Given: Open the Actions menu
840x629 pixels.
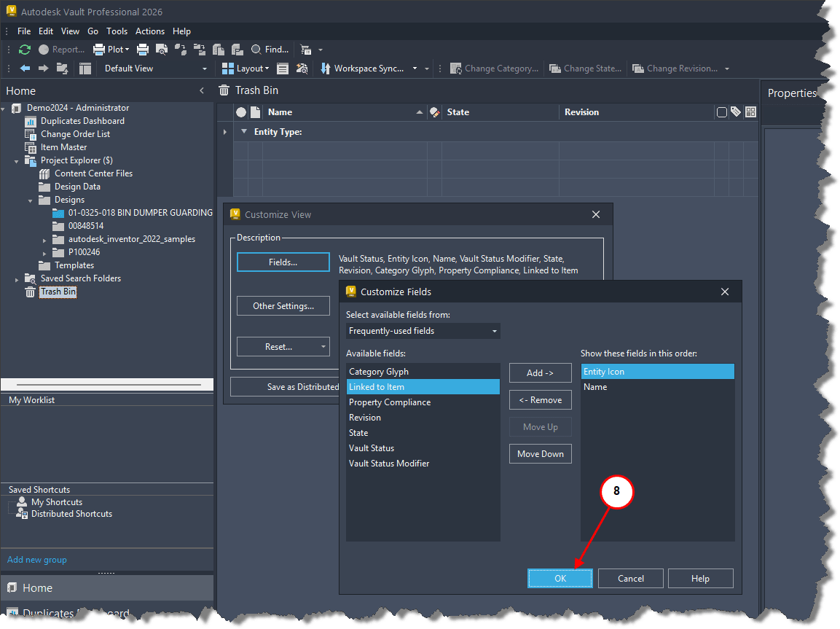Looking at the screenshot, I should click(150, 31).
